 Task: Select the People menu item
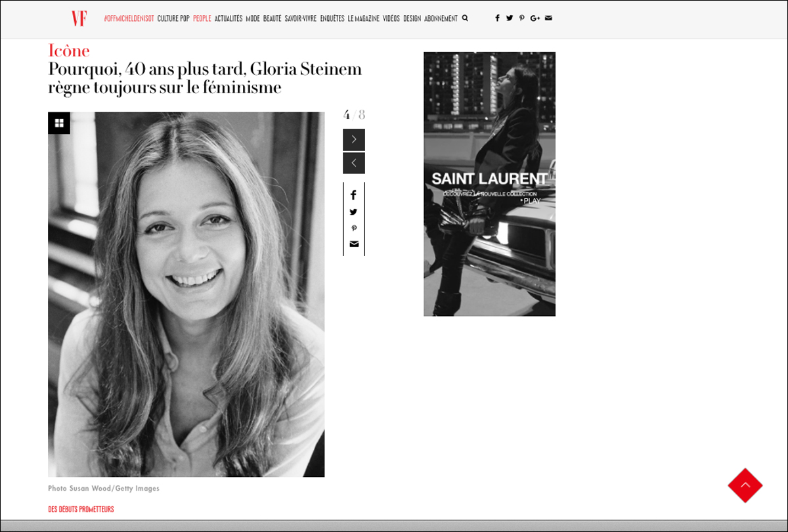[x=202, y=18]
